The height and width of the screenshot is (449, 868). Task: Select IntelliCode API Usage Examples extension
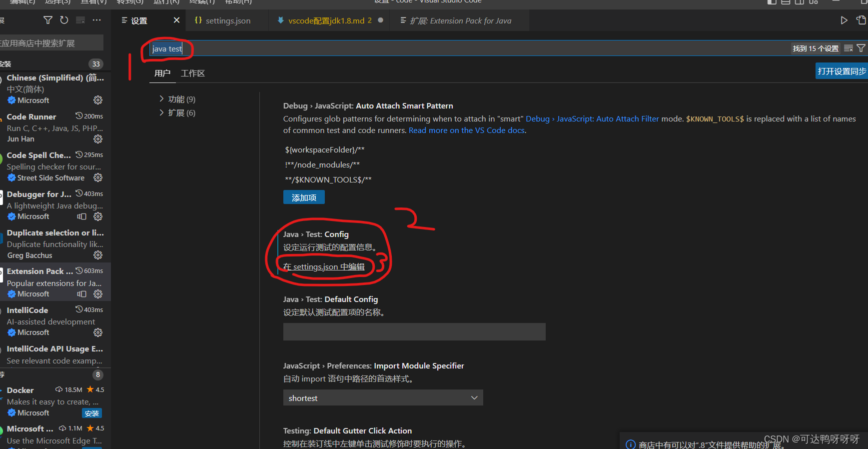point(55,354)
